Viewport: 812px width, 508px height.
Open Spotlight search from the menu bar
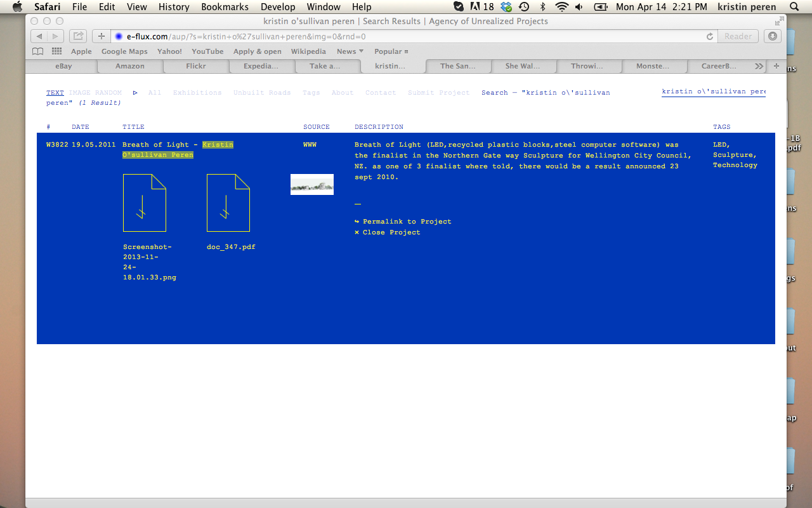coord(793,7)
